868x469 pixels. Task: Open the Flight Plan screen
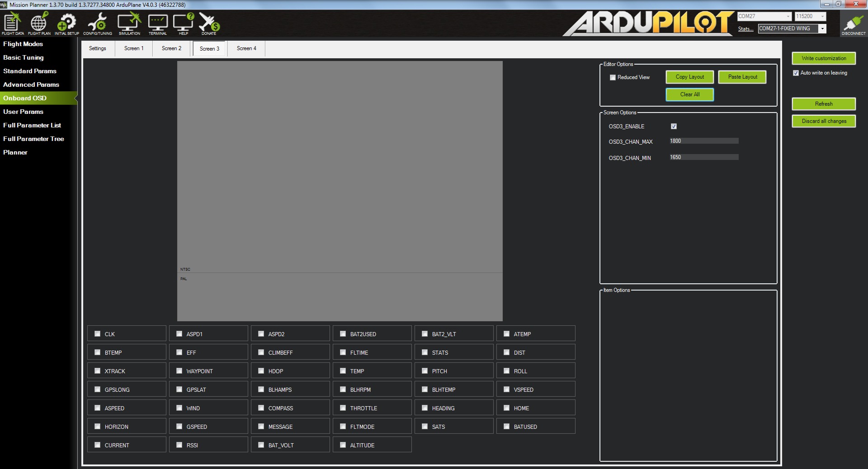[39, 23]
